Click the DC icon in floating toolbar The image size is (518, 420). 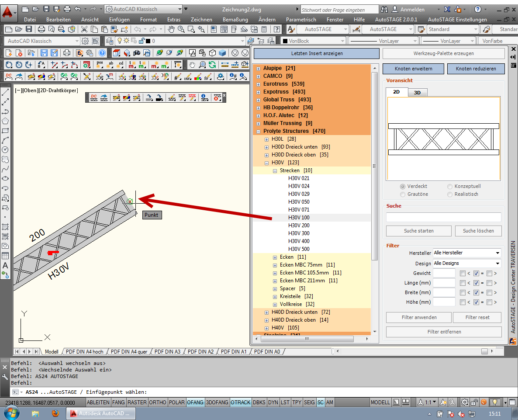point(93,97)
